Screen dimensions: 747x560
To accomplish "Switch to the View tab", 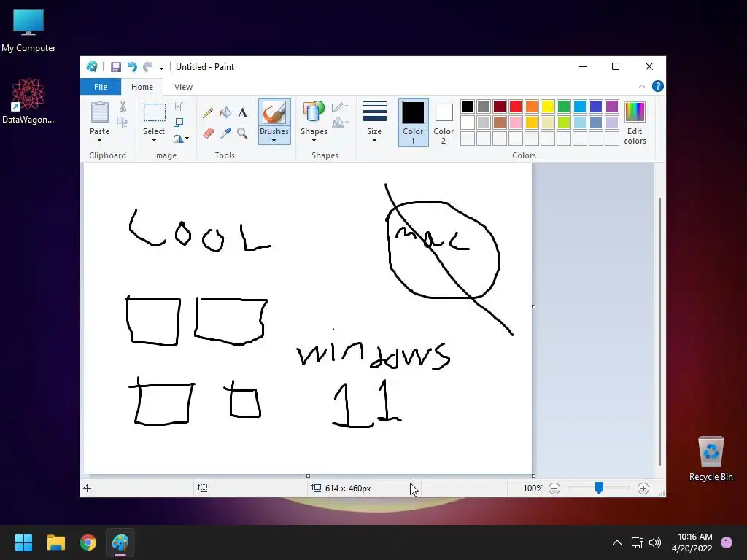I will click(x=183, y=87).
